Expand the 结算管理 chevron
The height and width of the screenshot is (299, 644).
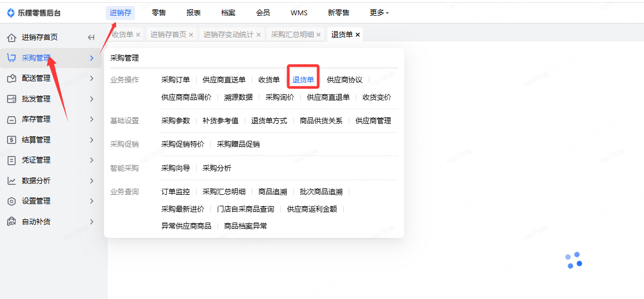point(92,140)
